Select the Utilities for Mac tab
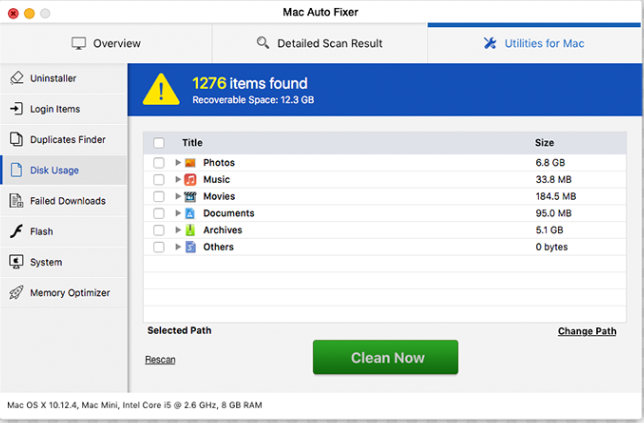The height and width of the screenshot is (423, 644). click(534, 43)
